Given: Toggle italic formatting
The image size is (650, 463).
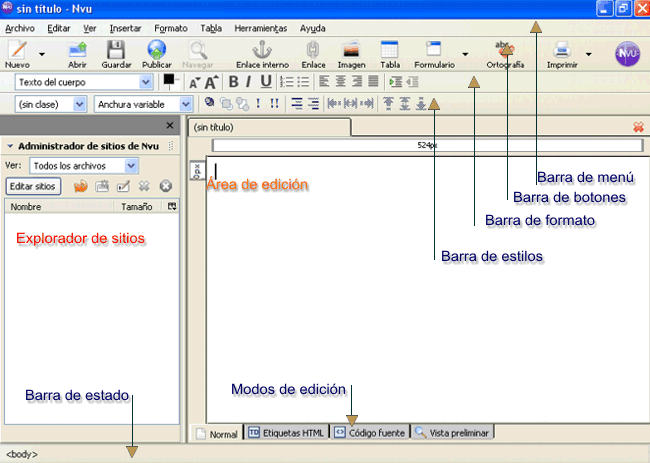Looking at the screenshot, I should click(x=248, y=82).
